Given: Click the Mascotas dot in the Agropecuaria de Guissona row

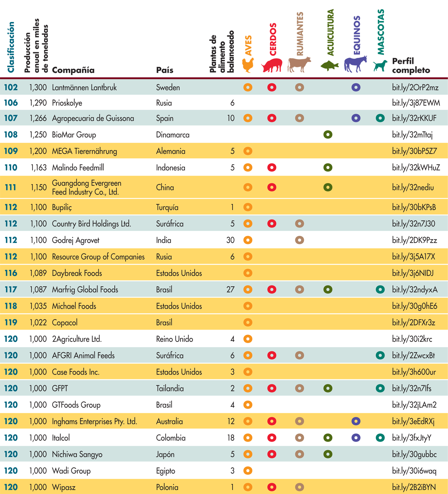Looking at the screenshot, I should pos(380,118).
